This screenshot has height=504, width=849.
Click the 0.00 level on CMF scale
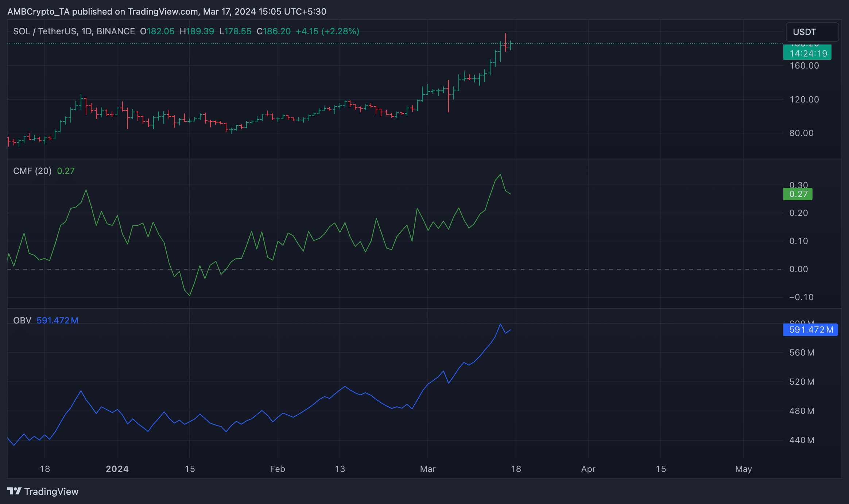point(798,269)
